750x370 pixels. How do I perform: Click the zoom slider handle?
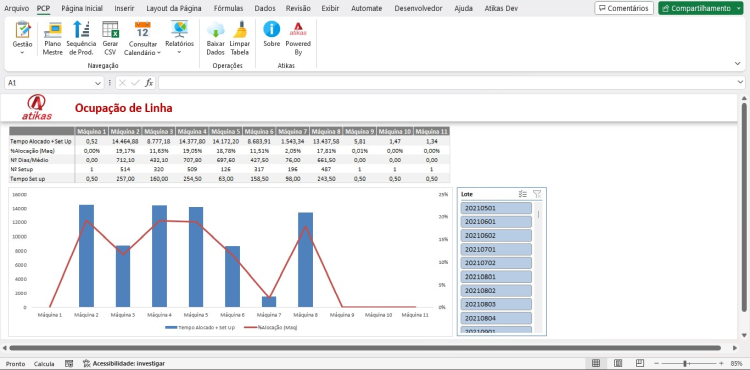click(685, 363)
